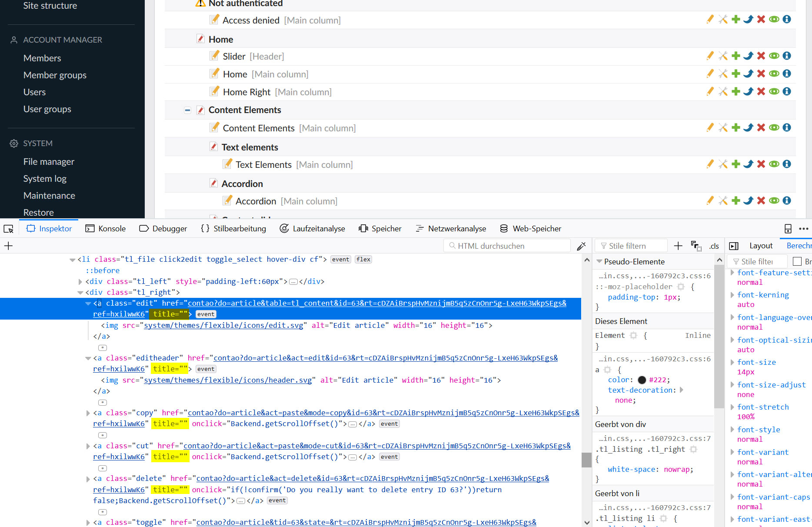Collapse the Content Elements group

(x=187, y=110)
